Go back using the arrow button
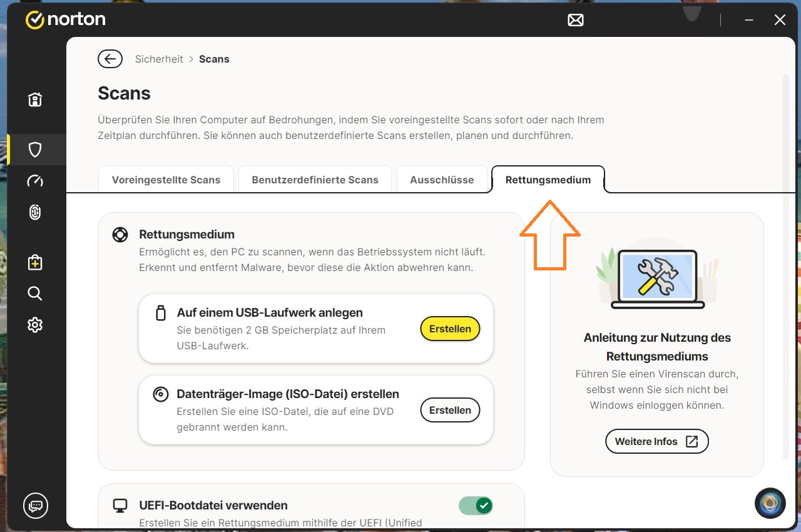This screenshot has height=532, width=801. coord(110,59)
